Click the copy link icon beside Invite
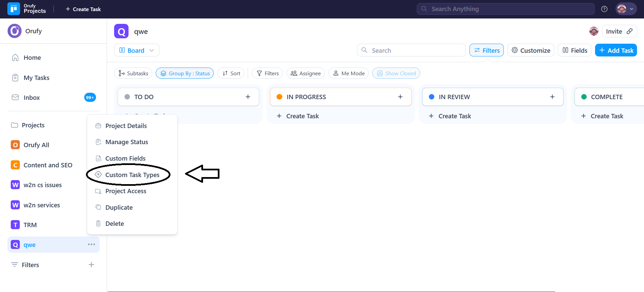Screen dimensions: 644x292 pyautogui.click(x=630, y=31)
